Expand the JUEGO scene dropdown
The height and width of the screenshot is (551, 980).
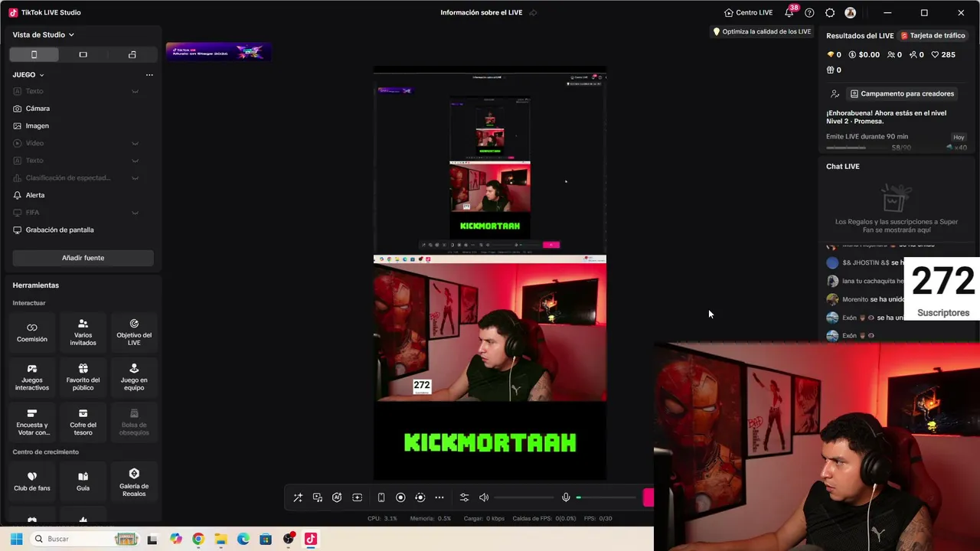(28, 75)
